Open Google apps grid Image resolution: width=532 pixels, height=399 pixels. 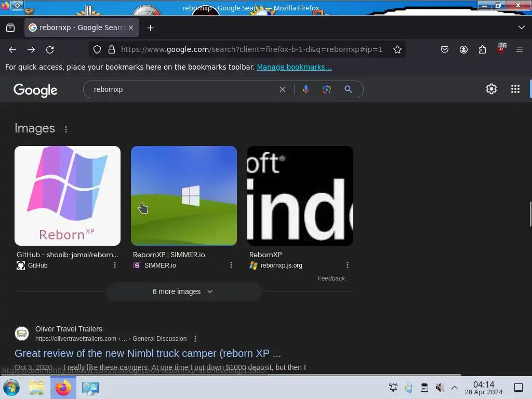coord(515,89)
